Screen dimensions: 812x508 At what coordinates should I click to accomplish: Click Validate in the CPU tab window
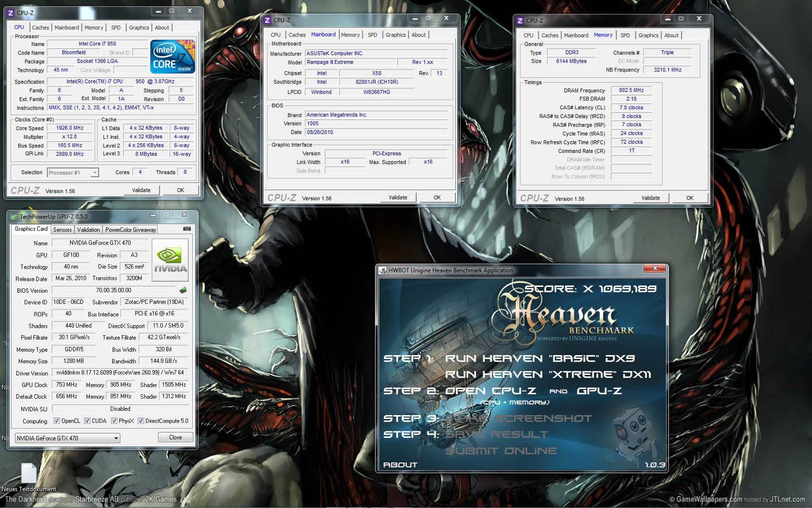[142, 190]
